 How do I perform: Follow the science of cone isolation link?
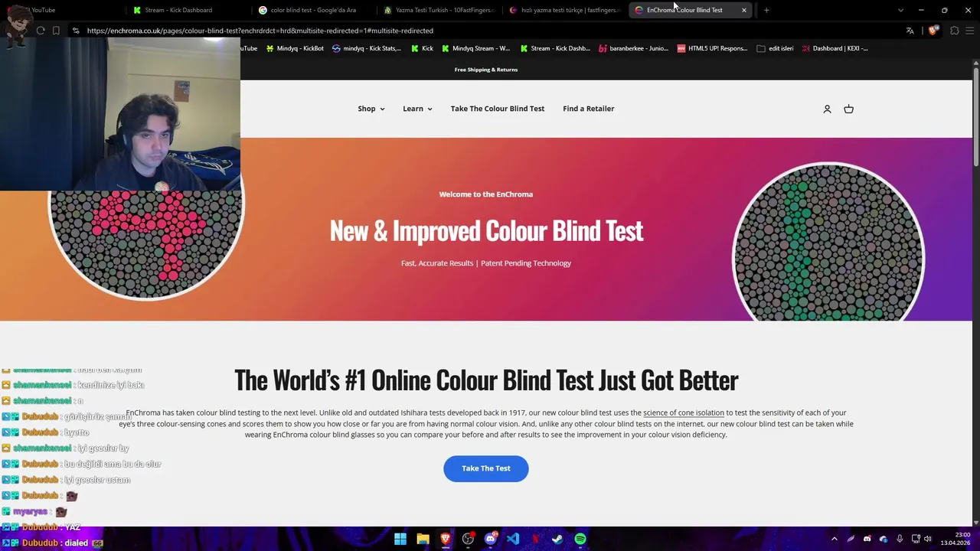[x=684, y=412]
